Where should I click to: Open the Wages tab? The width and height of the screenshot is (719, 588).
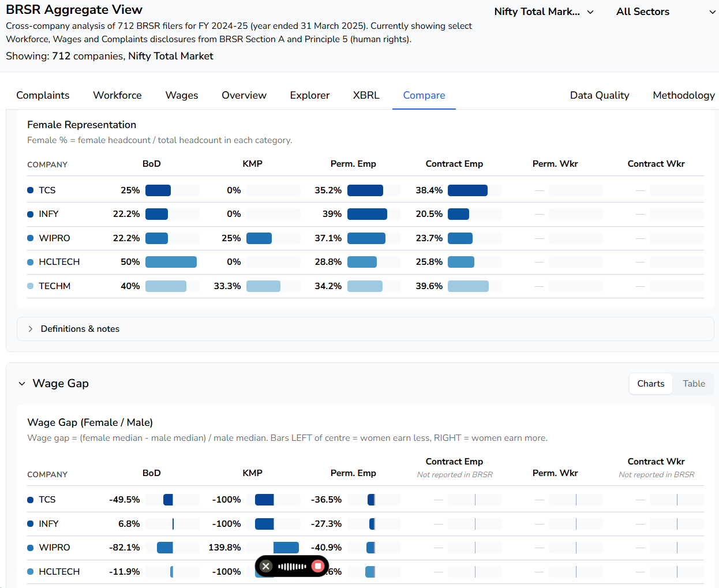(182, 95)
